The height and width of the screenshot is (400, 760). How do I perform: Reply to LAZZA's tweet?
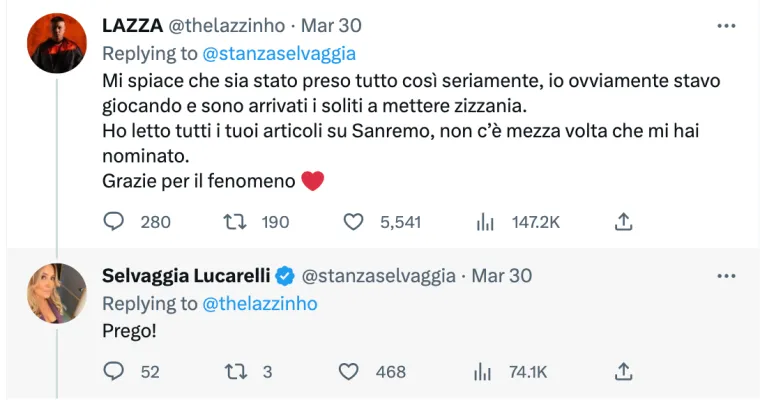tap(114, 221)
